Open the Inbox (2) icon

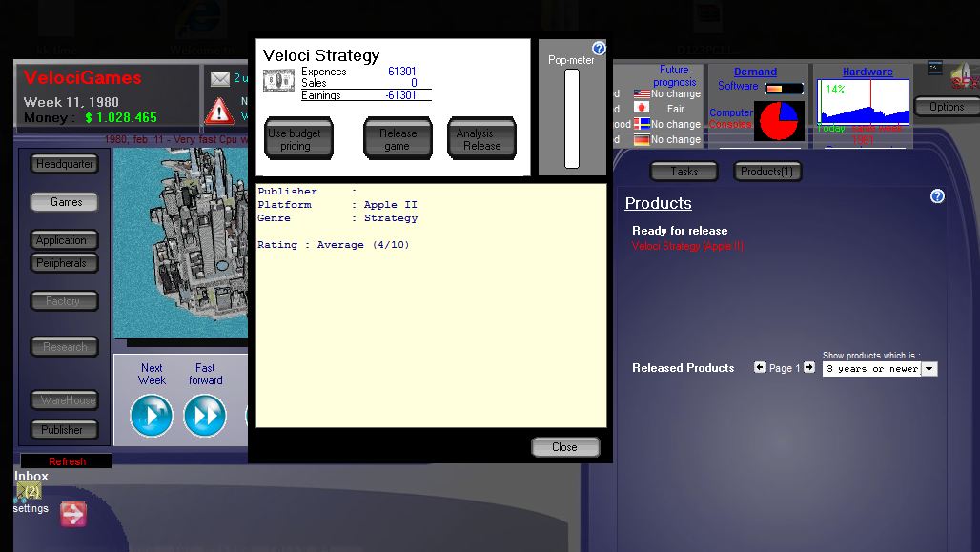point(30,491)
